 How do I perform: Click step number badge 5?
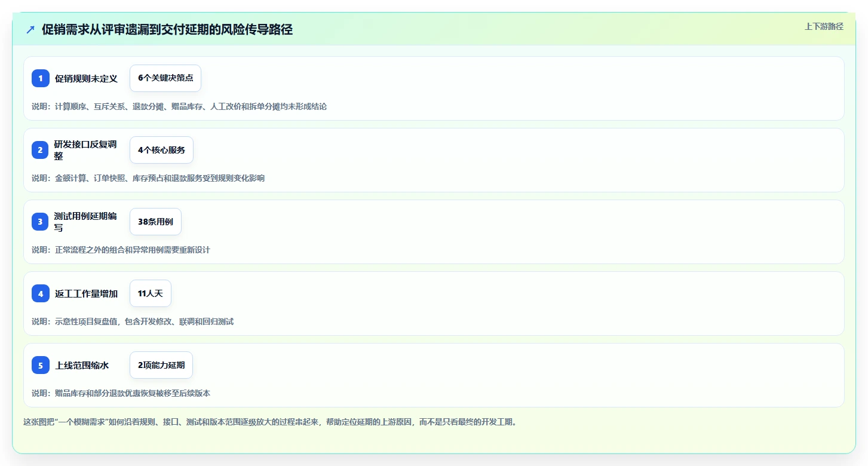pyautogui.click(x=41, y=365)
